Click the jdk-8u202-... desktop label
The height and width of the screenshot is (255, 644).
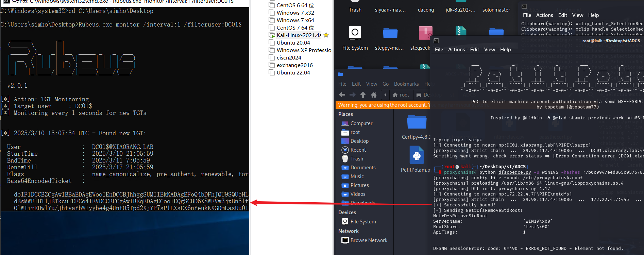coord(460,10)
